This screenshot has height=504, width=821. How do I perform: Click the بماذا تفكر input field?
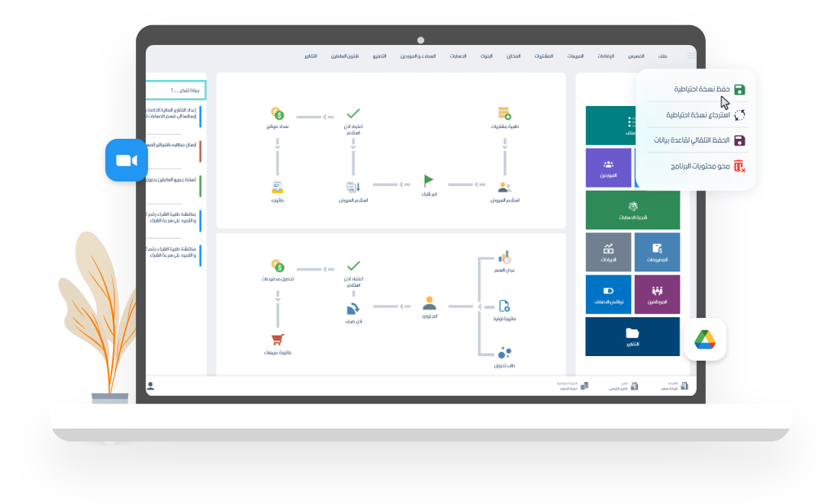(175, 91)
